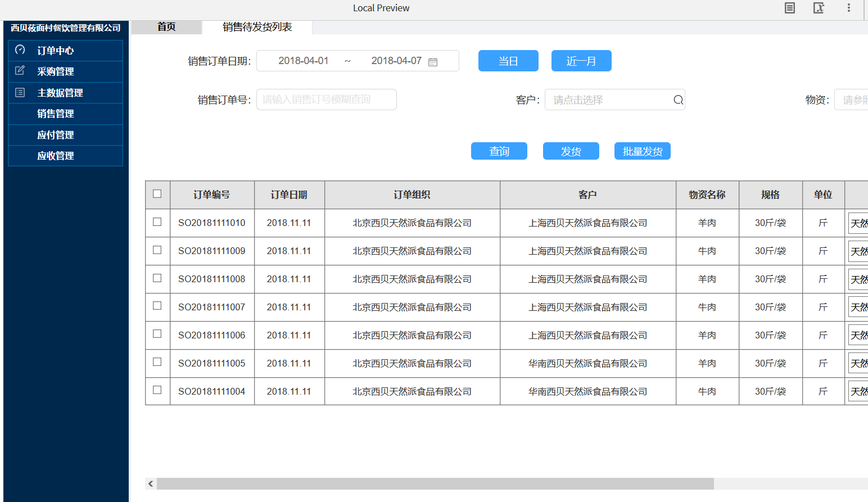Click the 天然 box in row SO20181111010
The width and height of the screenshot is (868, 502).
pos(858,223)
